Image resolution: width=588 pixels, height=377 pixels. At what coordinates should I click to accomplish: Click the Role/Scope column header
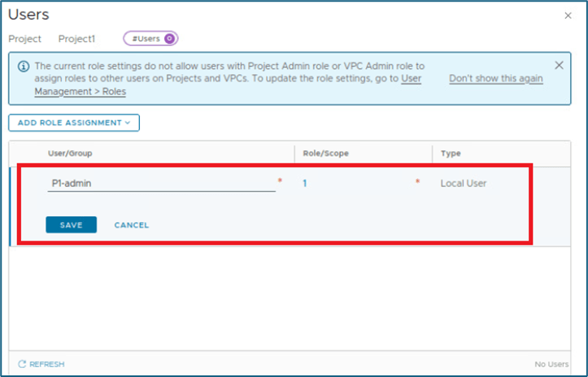coord(325,153)
